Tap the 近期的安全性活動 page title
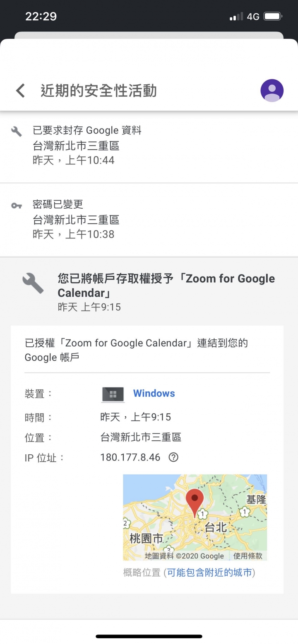This screenshot has width=298, height=644. pyautogui.click(x=99, y=91)
